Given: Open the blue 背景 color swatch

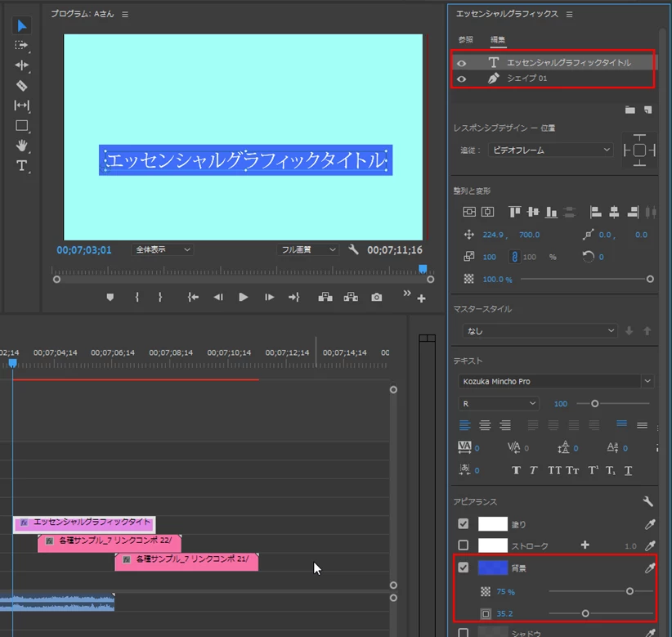Looking at the screenshot, I should (x=493, y=567).
